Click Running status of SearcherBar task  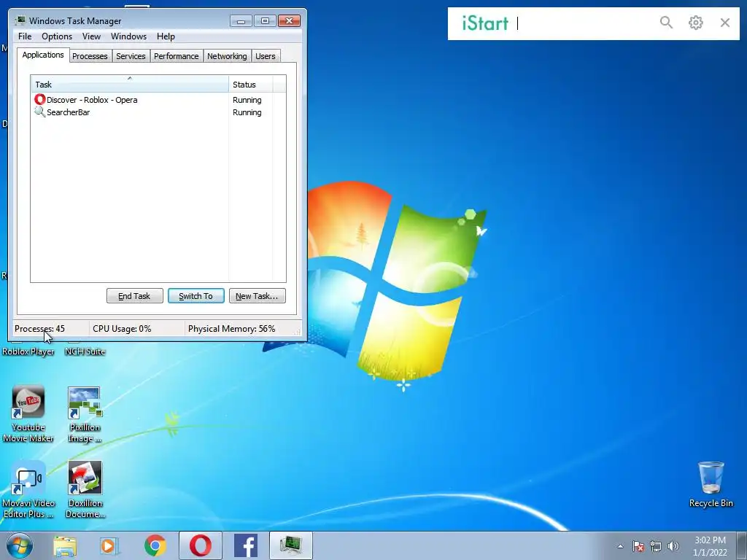(247, 112)
